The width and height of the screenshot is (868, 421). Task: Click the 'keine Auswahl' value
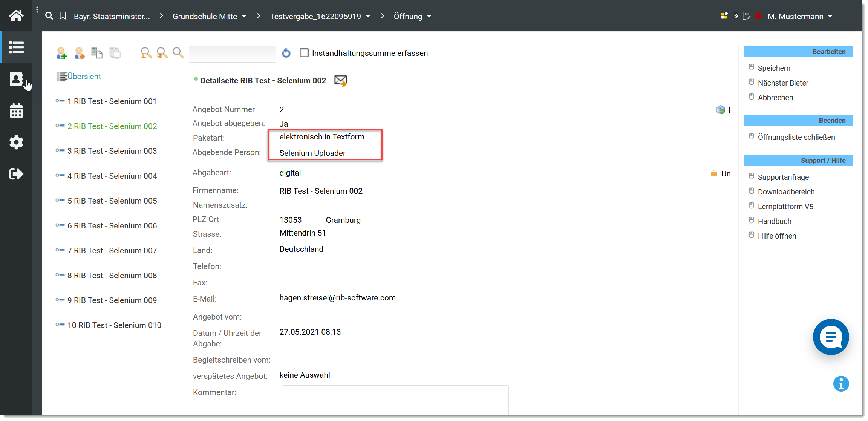pos(305,375)
